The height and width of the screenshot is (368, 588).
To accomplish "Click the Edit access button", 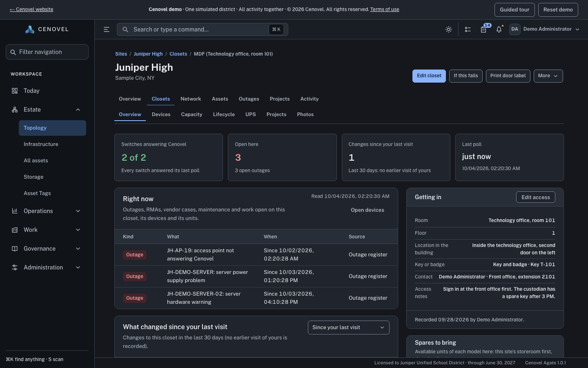I will click(536, 197).
